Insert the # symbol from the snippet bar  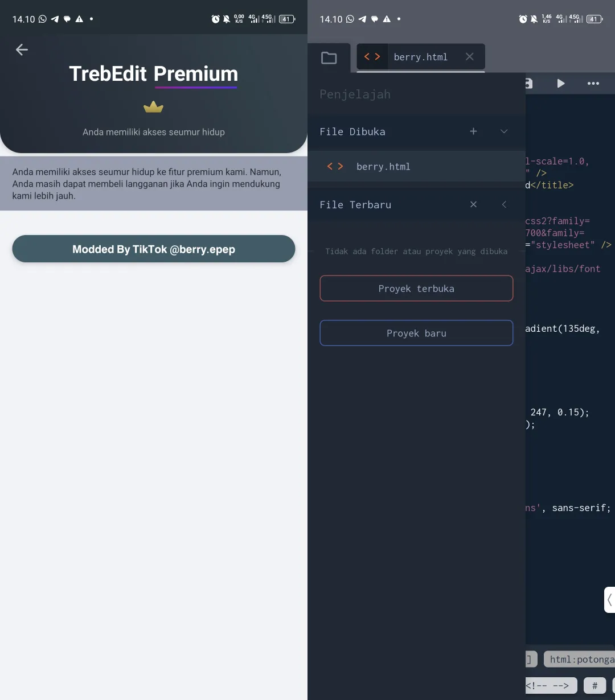pyautogui.click(x=594, y=685)
